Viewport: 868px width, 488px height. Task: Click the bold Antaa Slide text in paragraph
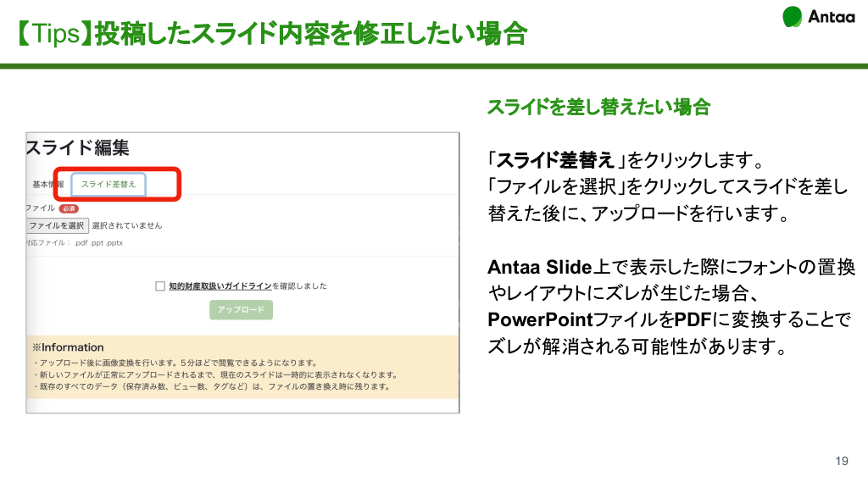[538, 268]
